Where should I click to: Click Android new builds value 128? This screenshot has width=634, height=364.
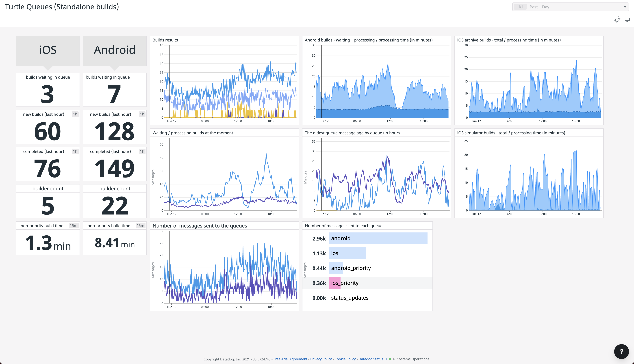(115, 132)
